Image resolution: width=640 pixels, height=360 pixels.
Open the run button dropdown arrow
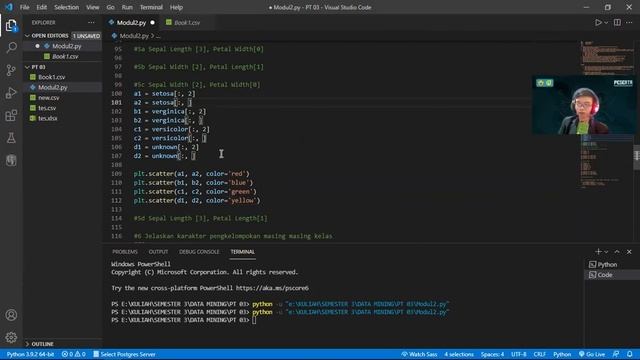(x=606, y=23)
